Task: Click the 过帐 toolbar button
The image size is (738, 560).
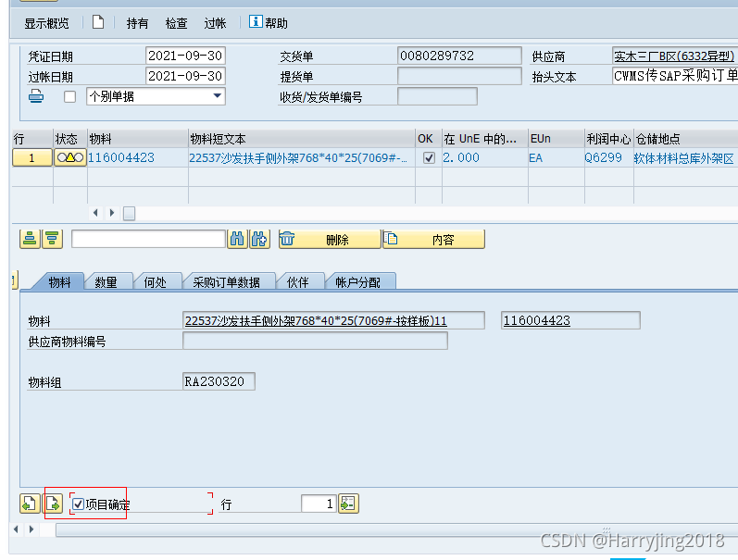Action: [215, 23]
